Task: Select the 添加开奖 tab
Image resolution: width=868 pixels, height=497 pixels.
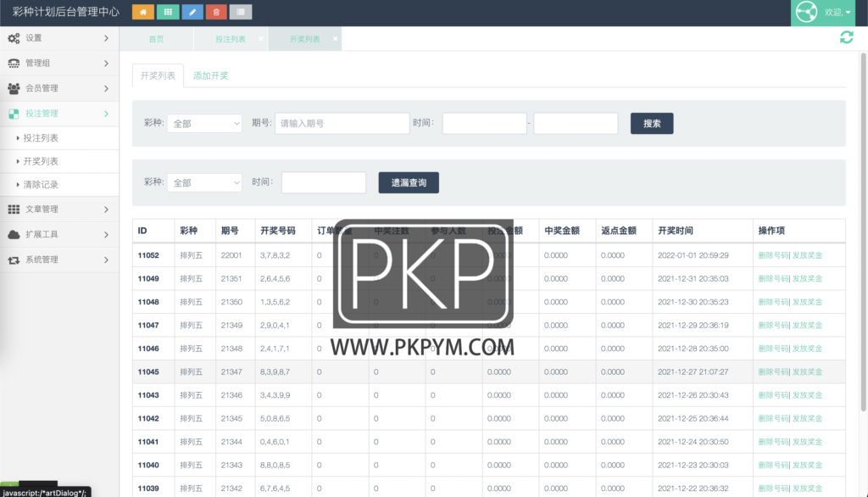Action: (210, 75)
